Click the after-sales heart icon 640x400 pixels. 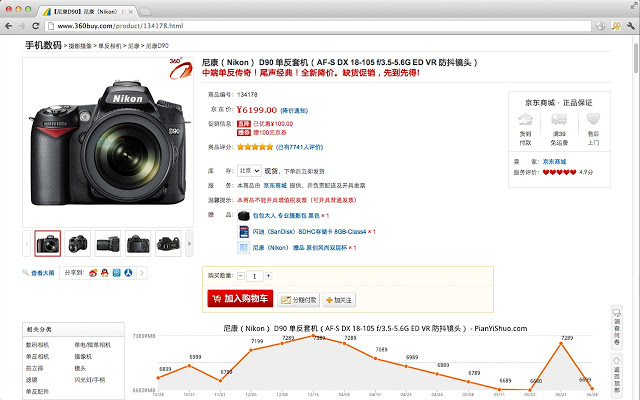tap(593, 119)
